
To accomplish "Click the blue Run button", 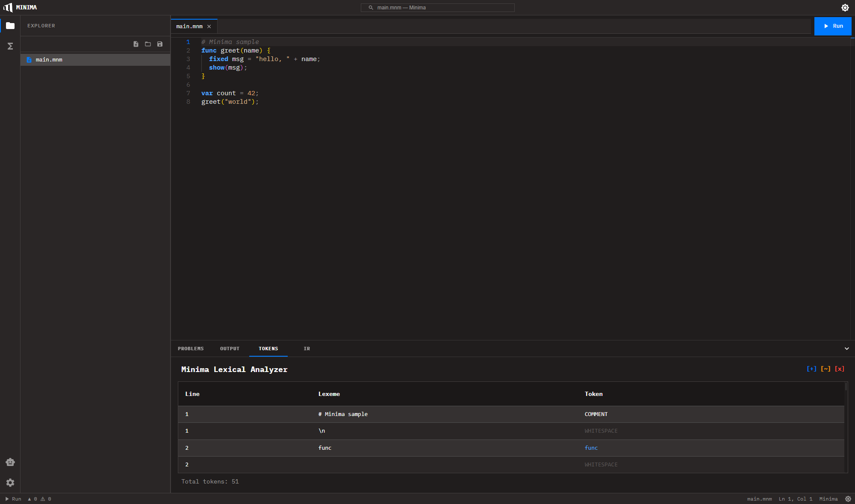I will (x=833, y=26).
